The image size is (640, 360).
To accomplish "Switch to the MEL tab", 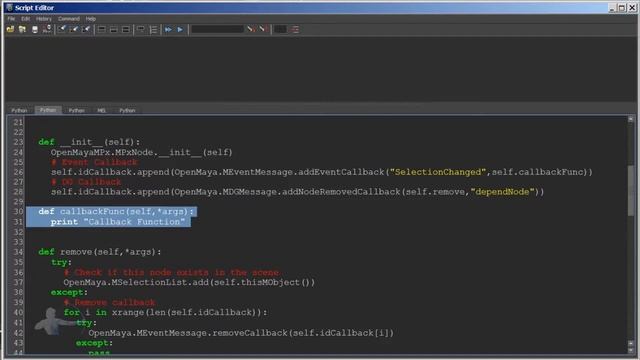I will [x=101, y=111].
